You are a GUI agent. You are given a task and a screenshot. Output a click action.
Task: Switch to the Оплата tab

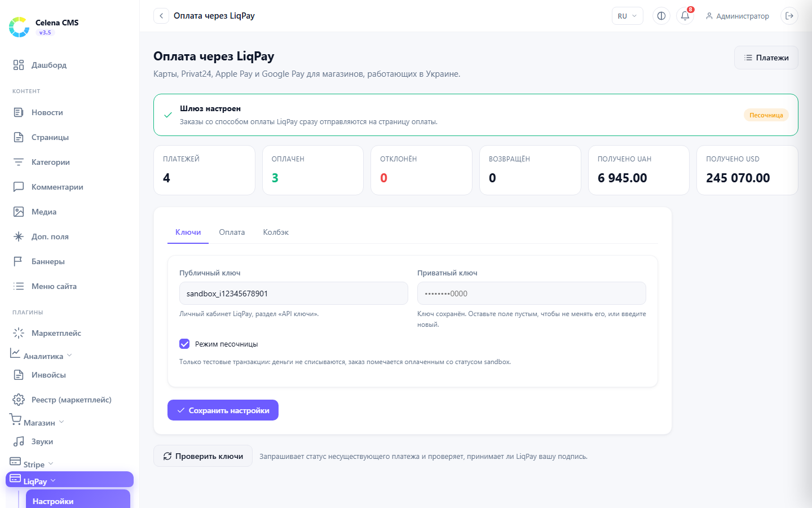click(x=232, y=232)
